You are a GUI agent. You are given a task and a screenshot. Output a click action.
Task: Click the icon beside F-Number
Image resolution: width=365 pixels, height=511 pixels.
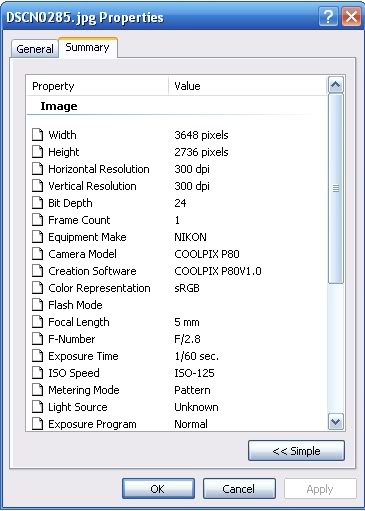click(38, 339)
